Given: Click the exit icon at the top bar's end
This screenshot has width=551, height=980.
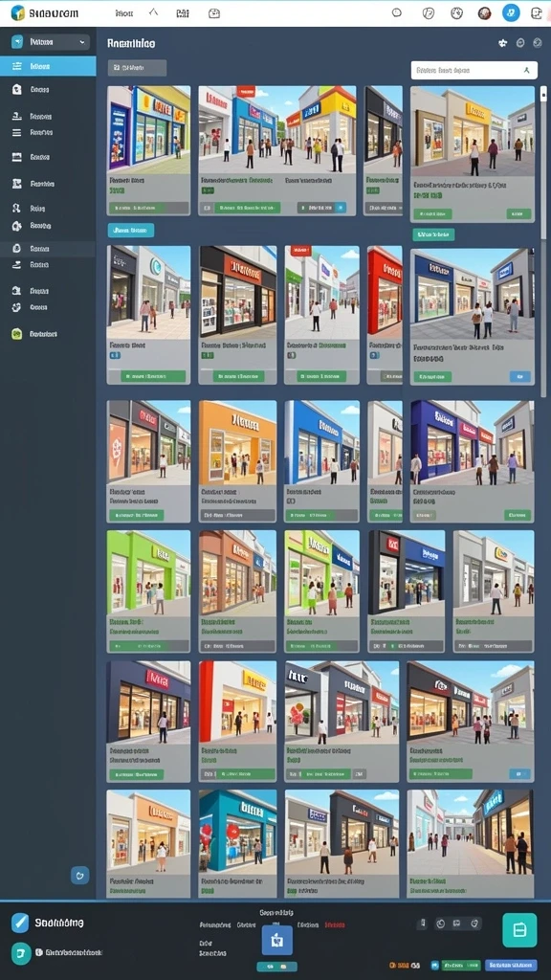Looking at the screenshot, I should click(537, 12).
